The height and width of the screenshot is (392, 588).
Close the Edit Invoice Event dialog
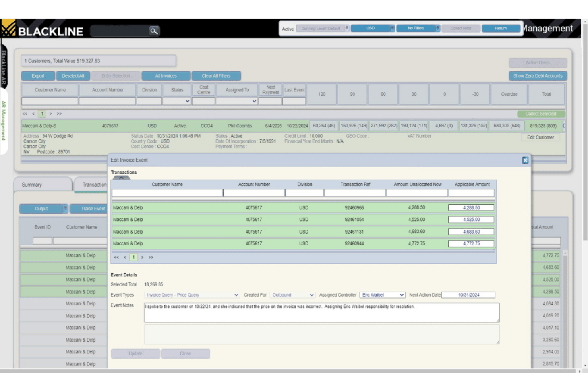coord(525,160)
